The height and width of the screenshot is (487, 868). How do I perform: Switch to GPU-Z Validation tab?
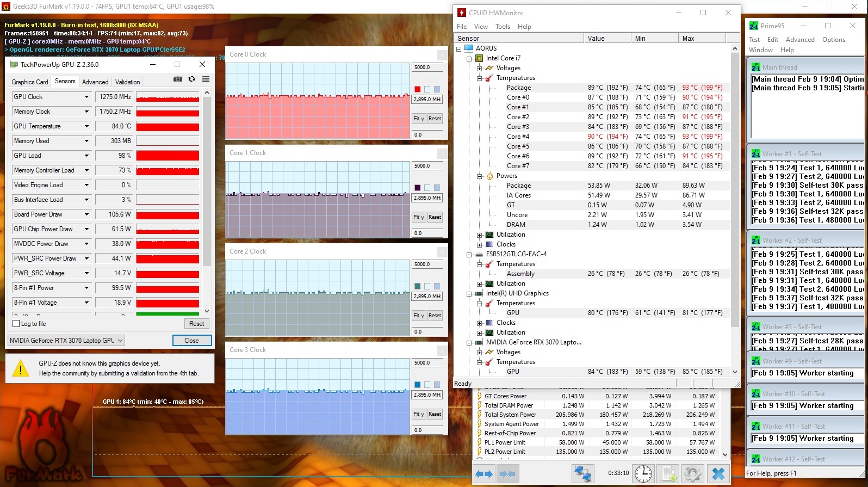(x=128, y=82)
